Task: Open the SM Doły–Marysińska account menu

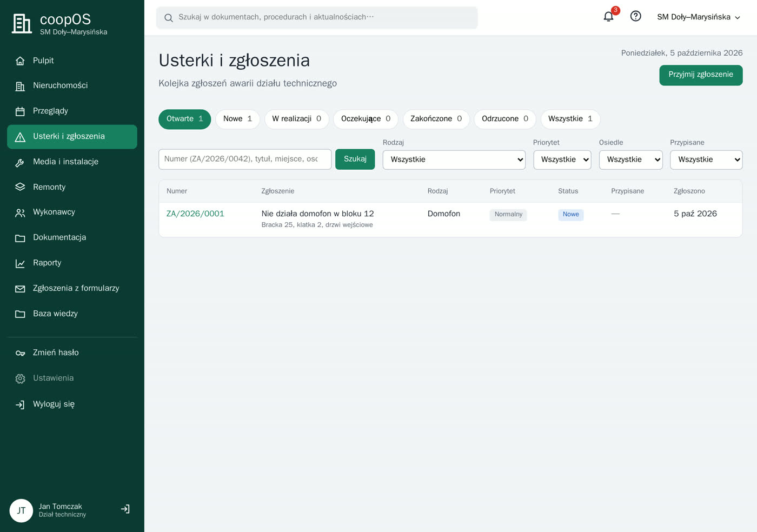Action: pyautogui.click(x=698, y=17)
